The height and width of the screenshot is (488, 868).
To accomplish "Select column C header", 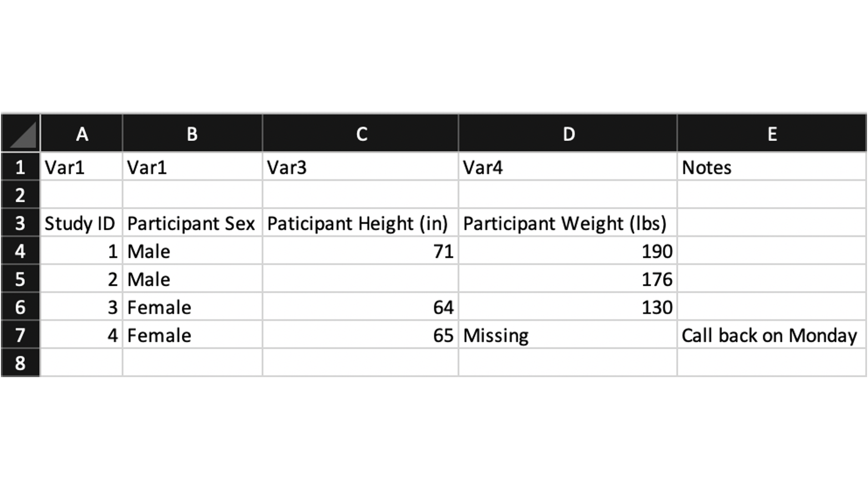I will coord(360,133).
